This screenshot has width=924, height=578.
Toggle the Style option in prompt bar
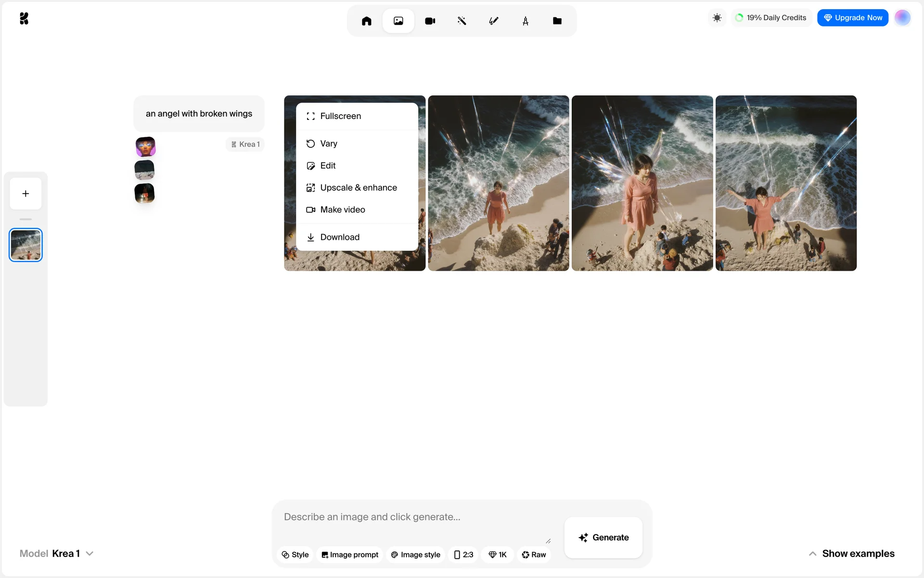pyautogui.click(x=295, y=554)
